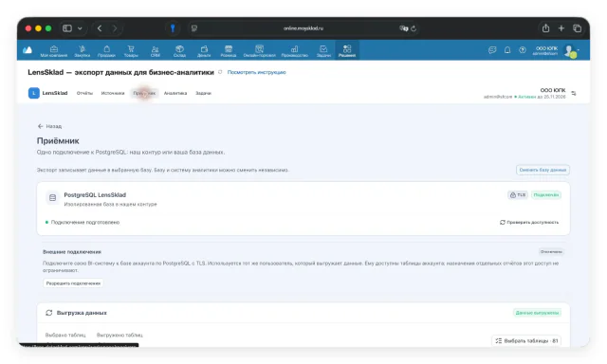Open a new Safari tab
The image size is (607, 364).
561,28
